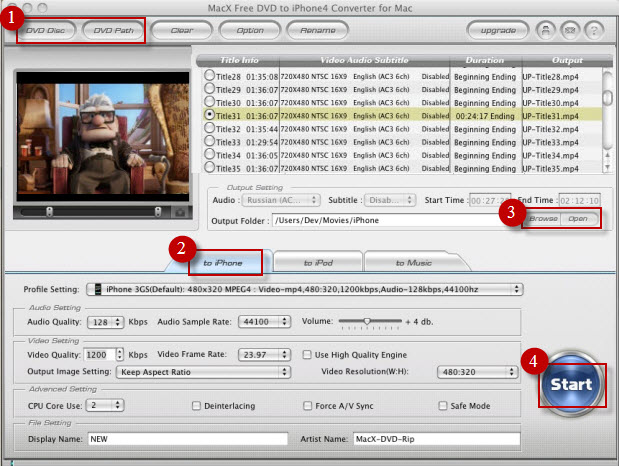Click the title list scroll down arrow
The image size is (619, 466).
point(608,167)
